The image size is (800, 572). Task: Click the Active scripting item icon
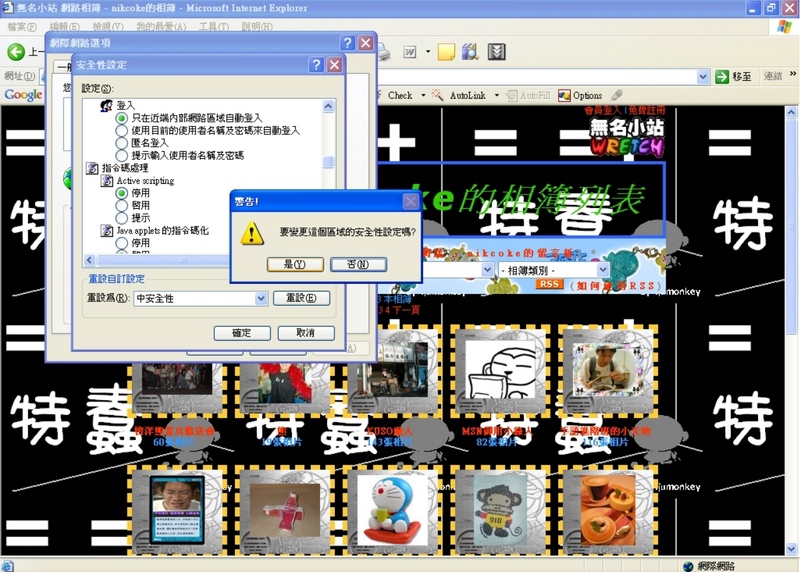(x=107, y=181)
